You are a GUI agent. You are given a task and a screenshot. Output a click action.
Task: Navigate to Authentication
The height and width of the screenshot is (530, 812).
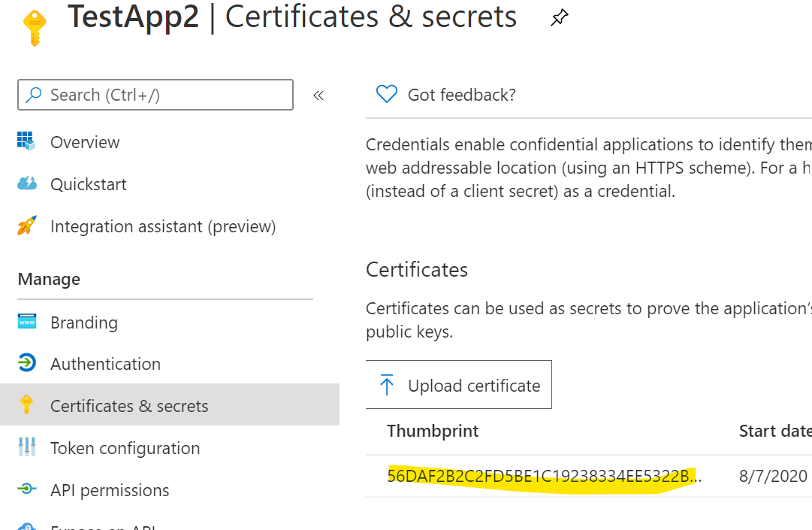pyautogui.click(x=106, y=364)
